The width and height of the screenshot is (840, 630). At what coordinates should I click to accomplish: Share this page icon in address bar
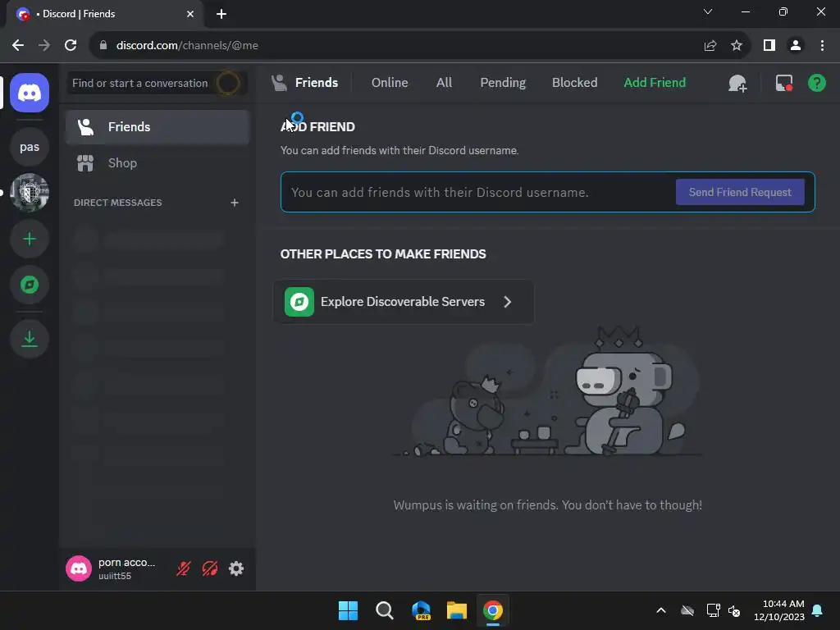710,46
